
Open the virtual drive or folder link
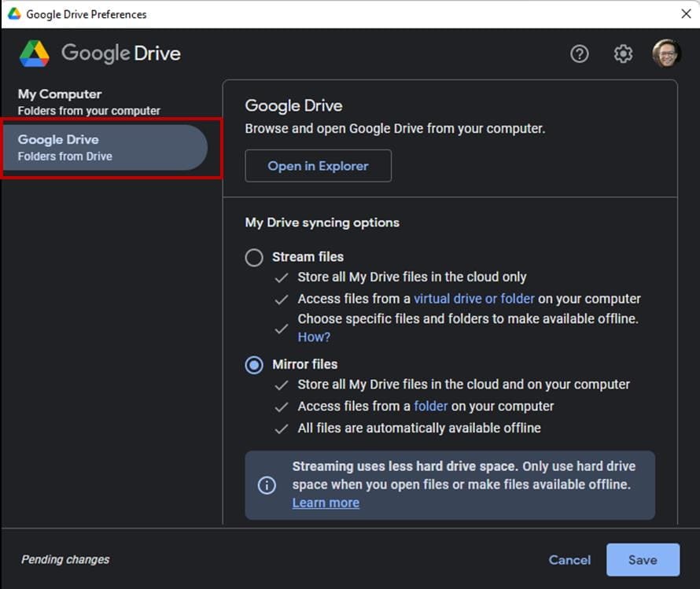coord(474,299)
